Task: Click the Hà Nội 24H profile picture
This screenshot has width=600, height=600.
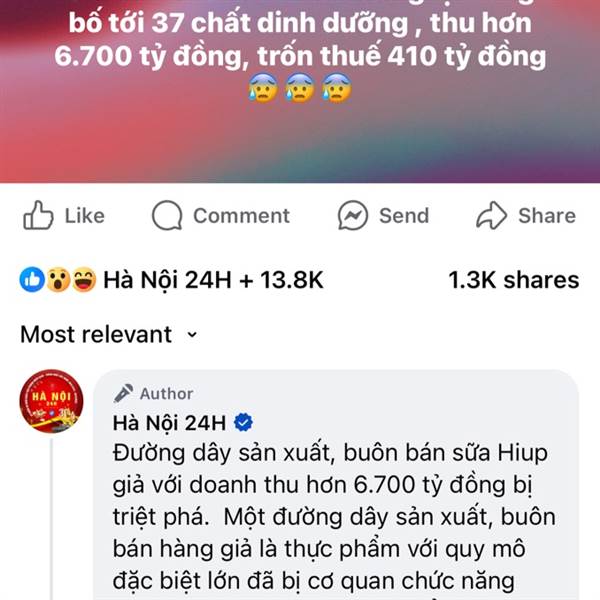Action: (x=51, y=401)
